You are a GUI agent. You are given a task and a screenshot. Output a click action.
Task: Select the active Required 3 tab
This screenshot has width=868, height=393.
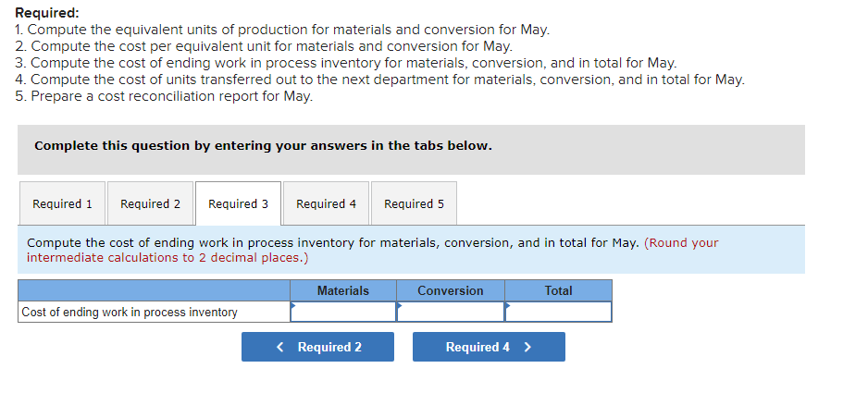pyautogui.click(x=238, y=203)
